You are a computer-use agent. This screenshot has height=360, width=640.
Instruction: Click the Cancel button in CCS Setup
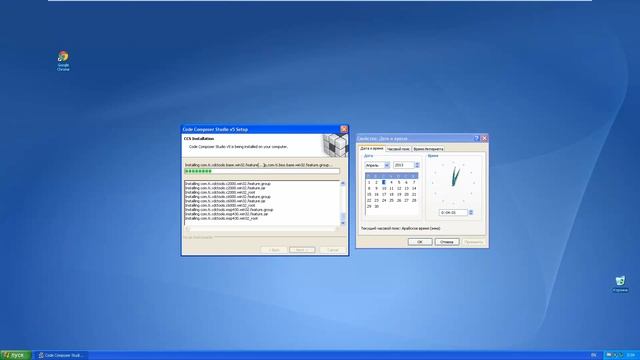(x=332, y=249)
